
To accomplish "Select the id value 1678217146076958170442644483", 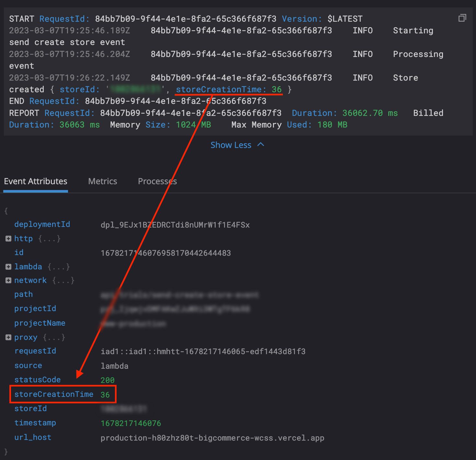I will [x=166, y=253].
